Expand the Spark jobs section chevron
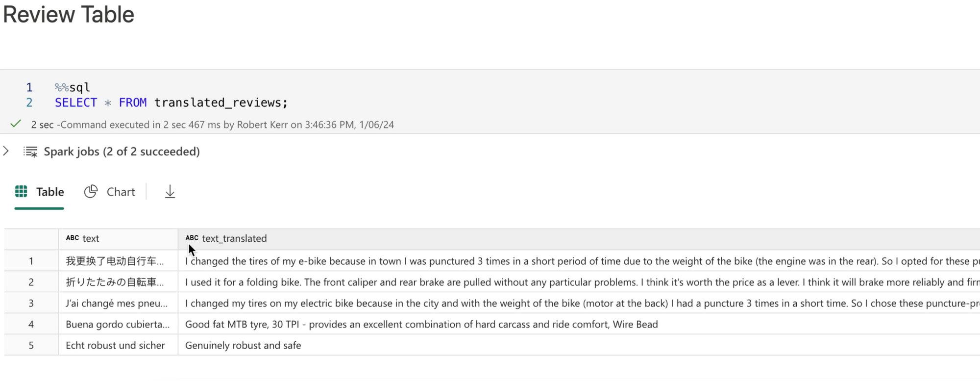The width and height of the screenshot is (980, 381). tap(6, 151)
